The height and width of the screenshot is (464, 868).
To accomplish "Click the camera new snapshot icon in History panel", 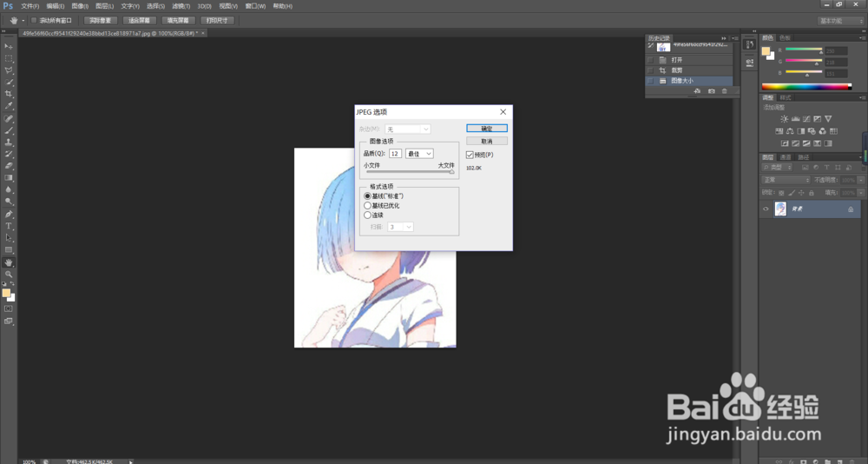I will (712, 91).
